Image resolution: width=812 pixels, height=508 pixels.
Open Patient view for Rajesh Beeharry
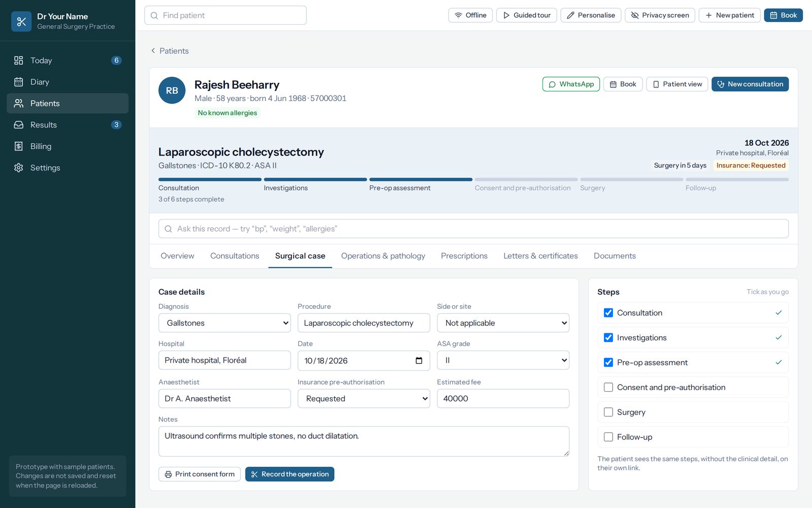point(677,84)
